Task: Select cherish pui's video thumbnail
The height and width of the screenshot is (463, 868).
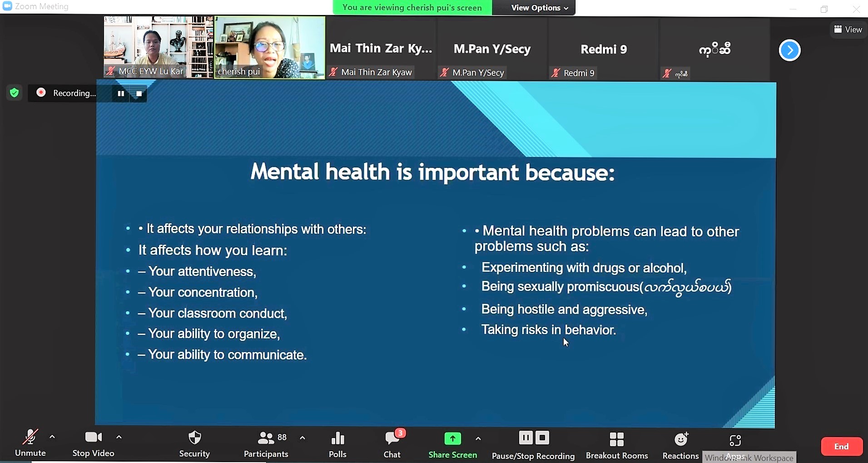Action: point(270,47)
